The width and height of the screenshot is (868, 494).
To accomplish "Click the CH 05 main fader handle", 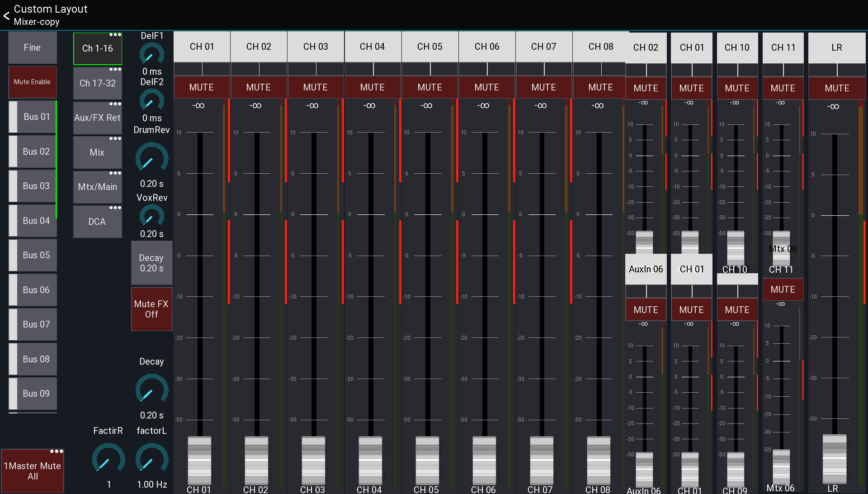I will click(x=427, y=461).
